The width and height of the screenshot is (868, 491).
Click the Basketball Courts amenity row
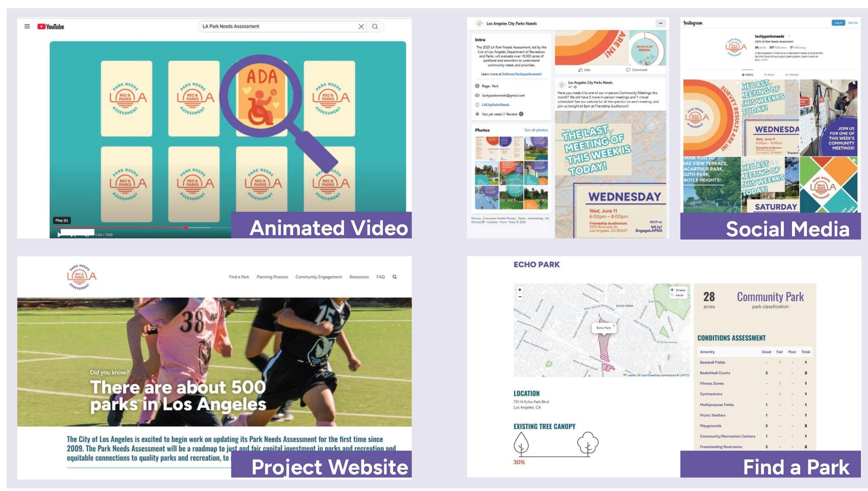[755, 373]
